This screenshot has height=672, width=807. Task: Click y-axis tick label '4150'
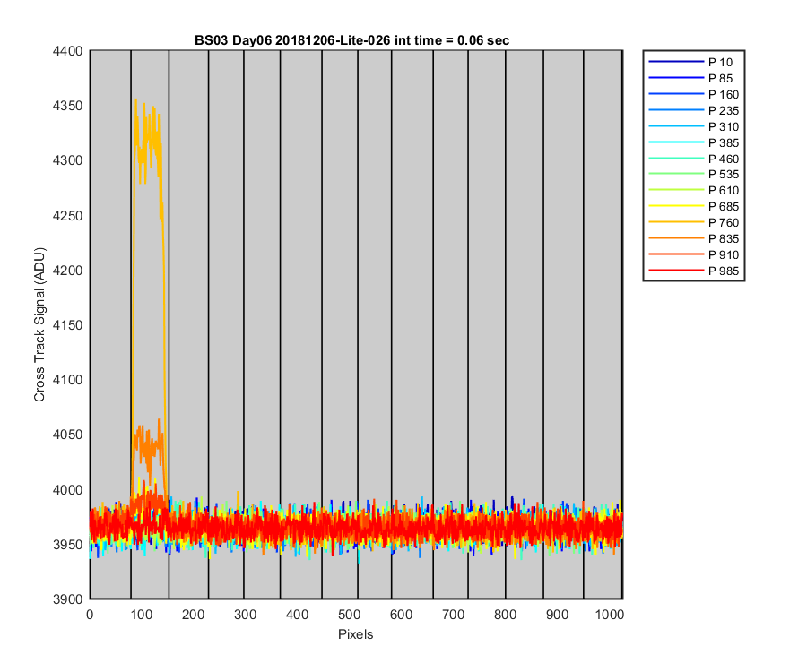click(67, 325)
